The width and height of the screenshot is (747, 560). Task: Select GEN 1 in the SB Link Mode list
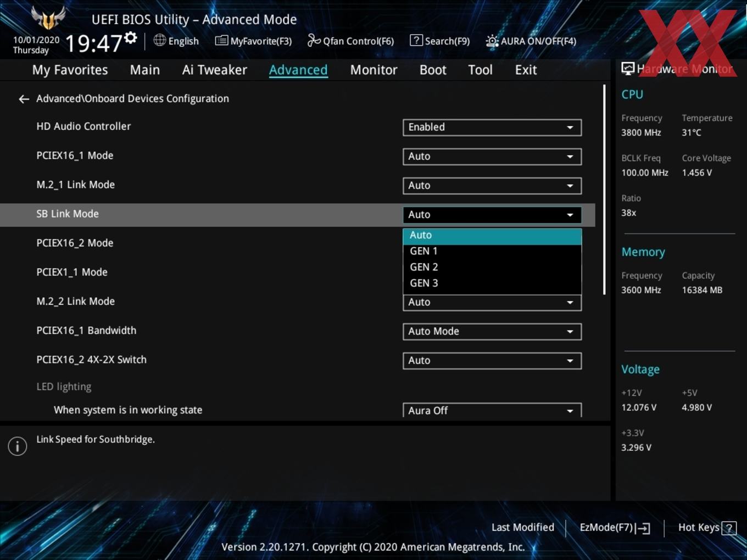point(492,251)
